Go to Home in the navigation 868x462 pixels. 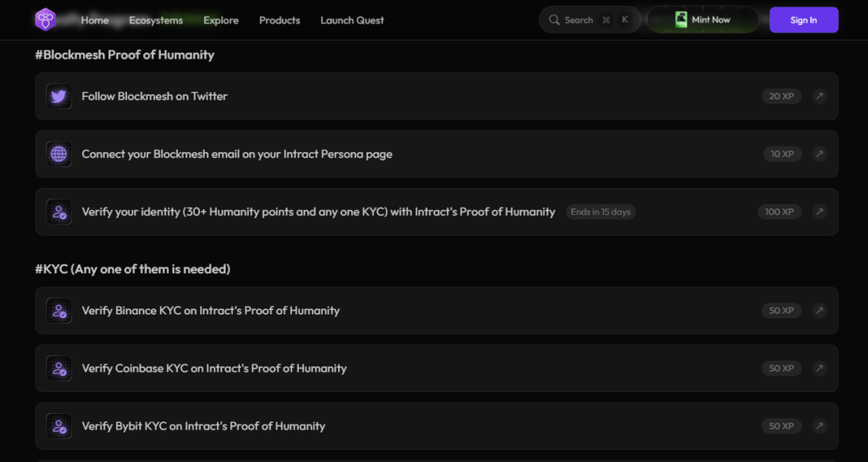[x=95, y=20]
